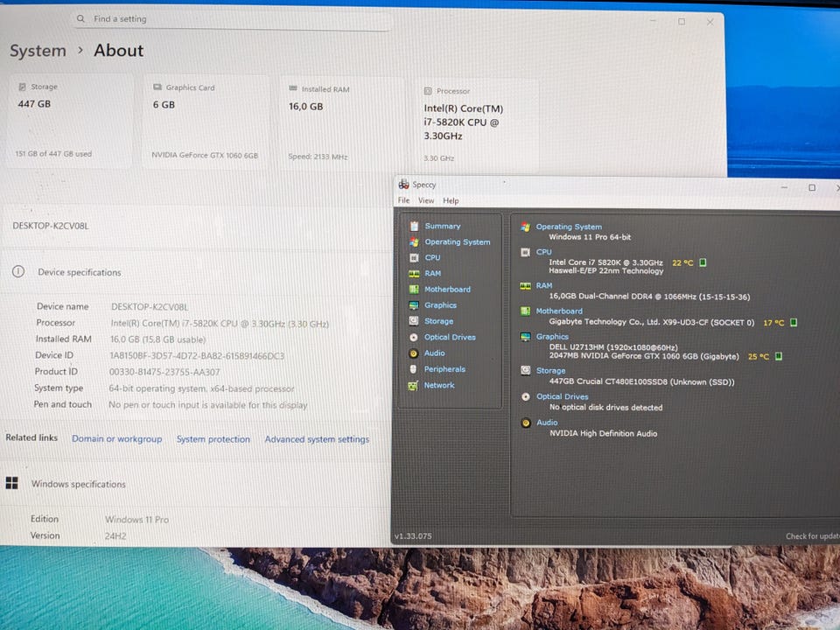Click No optical disk drives detected text
This screenshot has width=840, height=630.
[x=605, y=408]
